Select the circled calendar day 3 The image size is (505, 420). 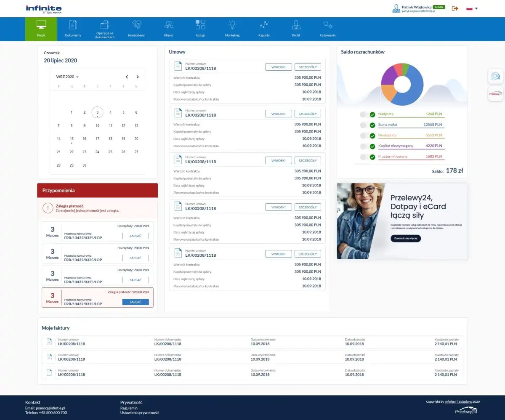pos(97,112)
